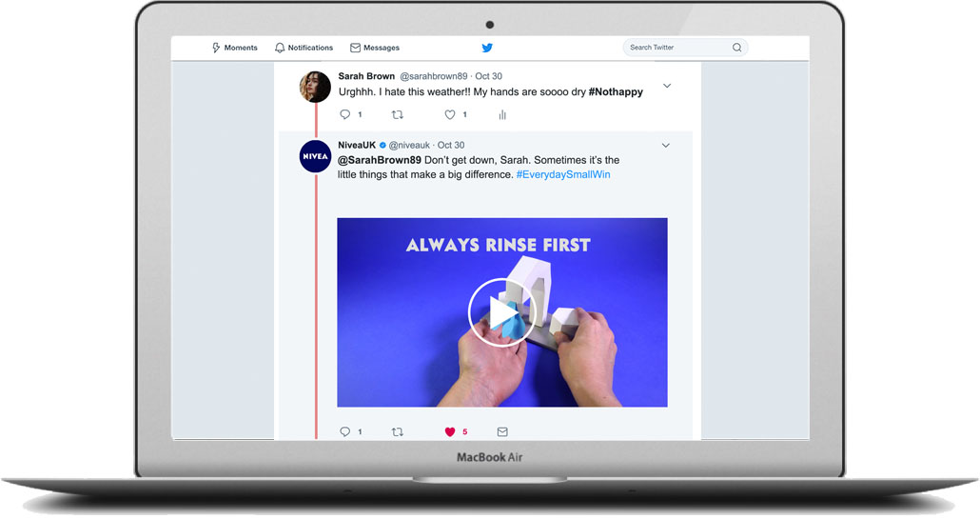Open the #Nothappy hashtag
This screenshot has height=519, width=980.
(x=616, y=92)
